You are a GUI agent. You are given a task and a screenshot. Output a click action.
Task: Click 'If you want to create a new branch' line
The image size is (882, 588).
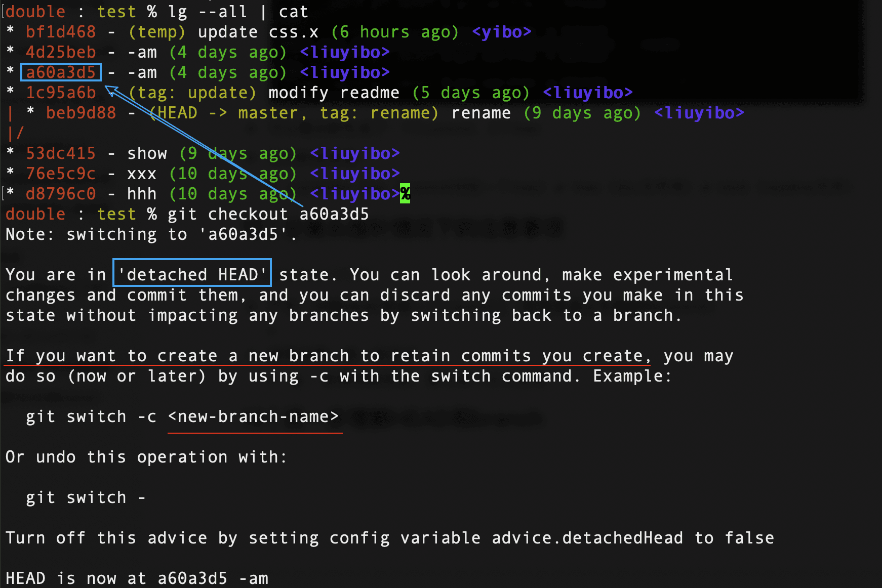pos(370,356)
